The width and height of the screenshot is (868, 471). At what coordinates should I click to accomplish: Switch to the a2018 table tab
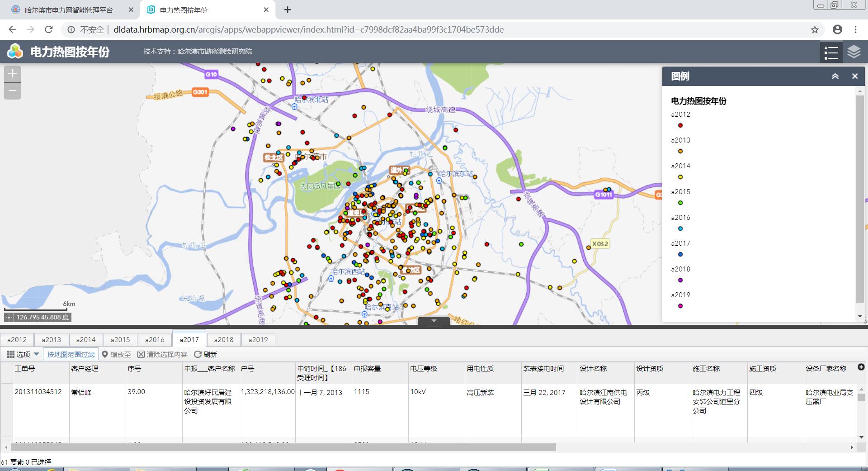(x=224, y=340)
